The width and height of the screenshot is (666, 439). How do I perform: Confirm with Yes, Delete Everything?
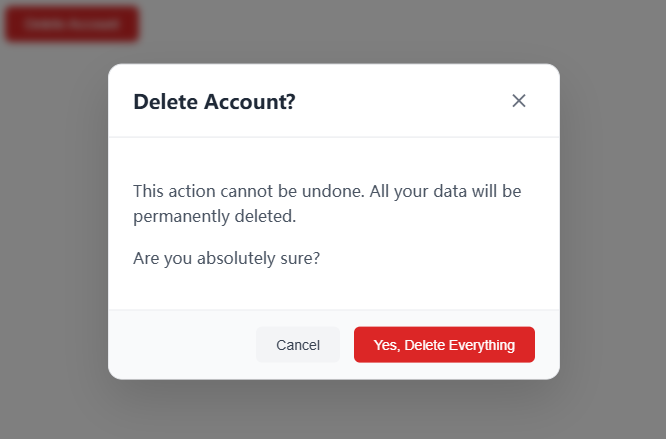click(444, 345)
